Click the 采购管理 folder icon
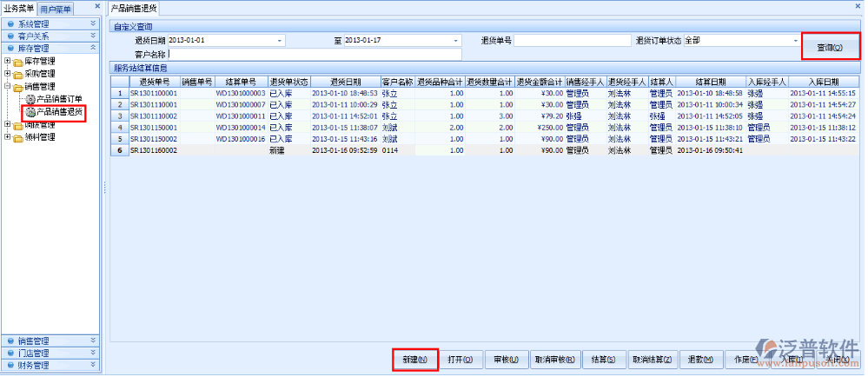The height and width of the screenshot is (377, 868). click(17, 74)
